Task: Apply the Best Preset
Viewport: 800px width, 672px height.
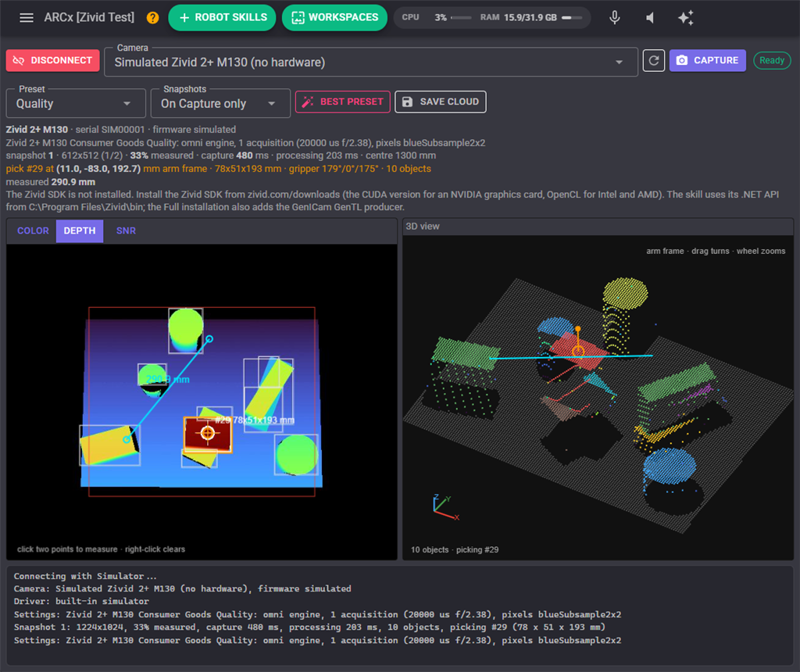Action: [343, 102]
